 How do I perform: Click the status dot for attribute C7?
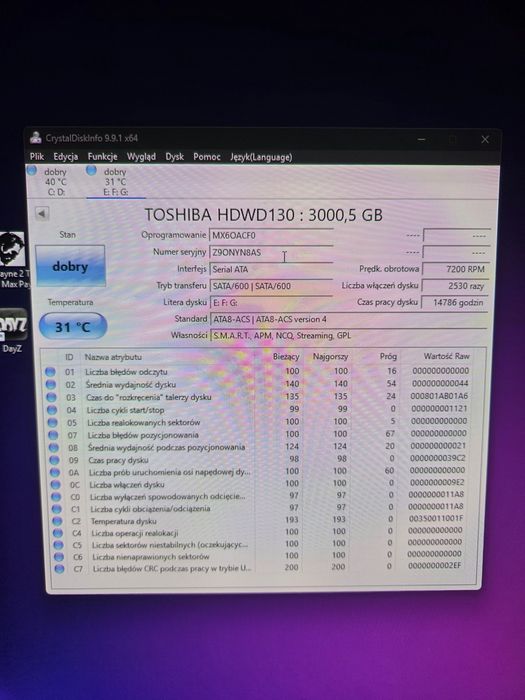pyautogui.click(x=59, y=569)
